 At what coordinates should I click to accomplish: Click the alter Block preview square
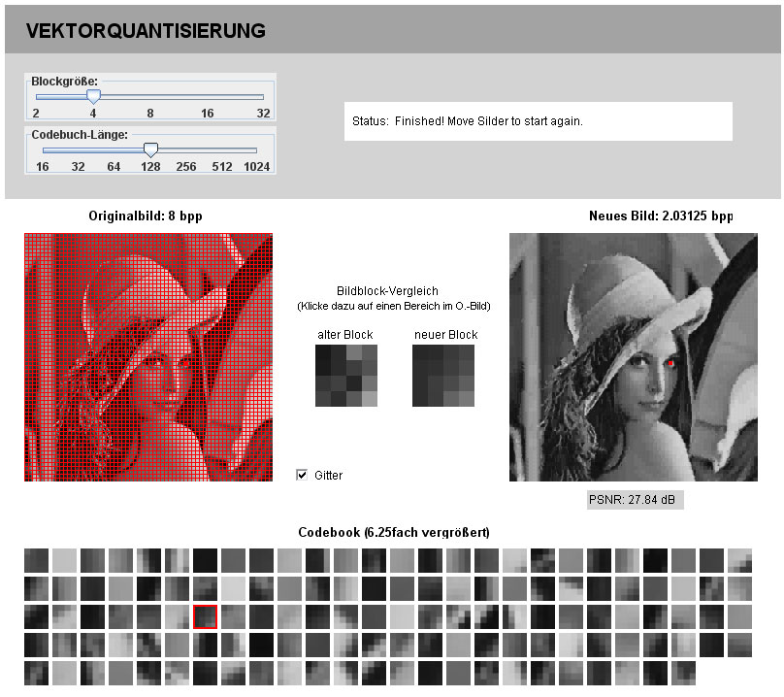[x=346, y=376]
